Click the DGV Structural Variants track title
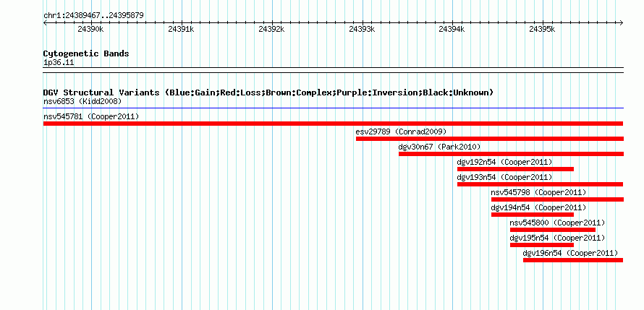 click(268, 92)
